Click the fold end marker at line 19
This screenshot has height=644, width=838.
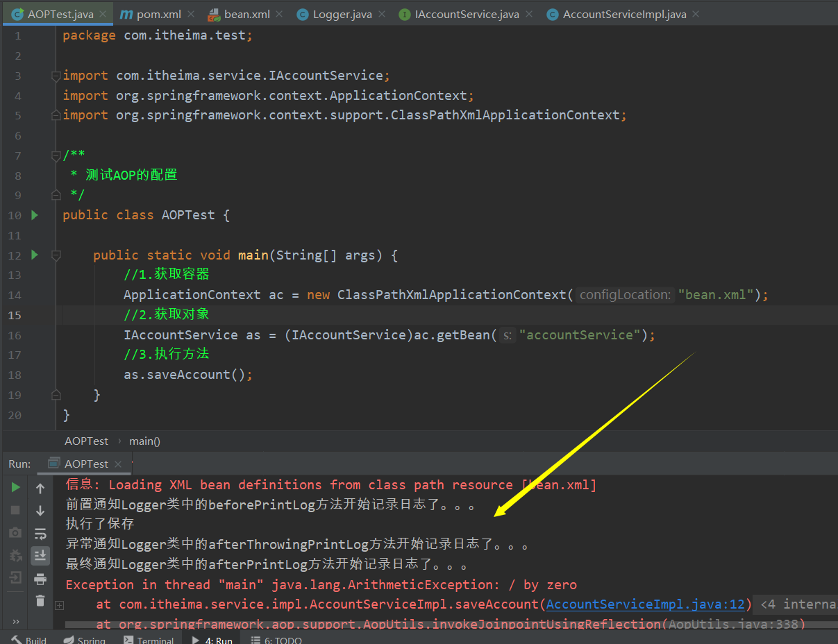[x=56, y=394]
